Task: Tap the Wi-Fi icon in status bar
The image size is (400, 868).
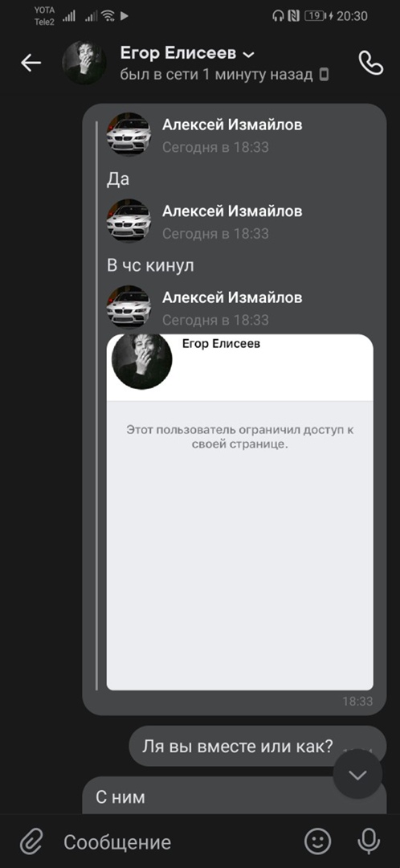Action: click(108, 16)
